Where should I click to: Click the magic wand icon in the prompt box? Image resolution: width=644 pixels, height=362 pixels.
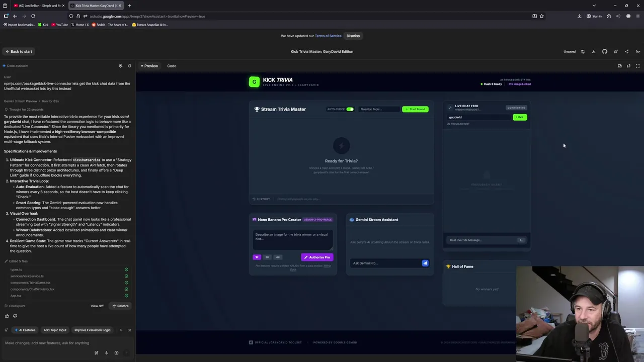click(96, 353)
